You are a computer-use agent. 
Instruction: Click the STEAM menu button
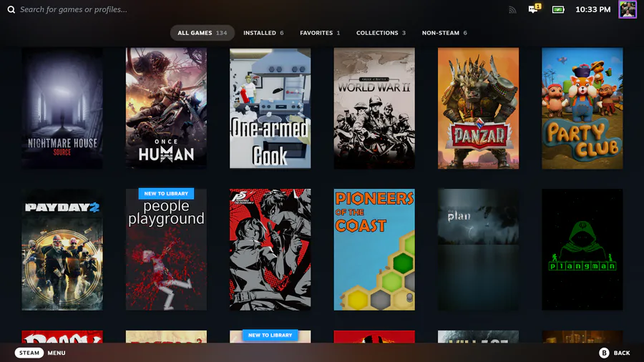click(29, 353)
